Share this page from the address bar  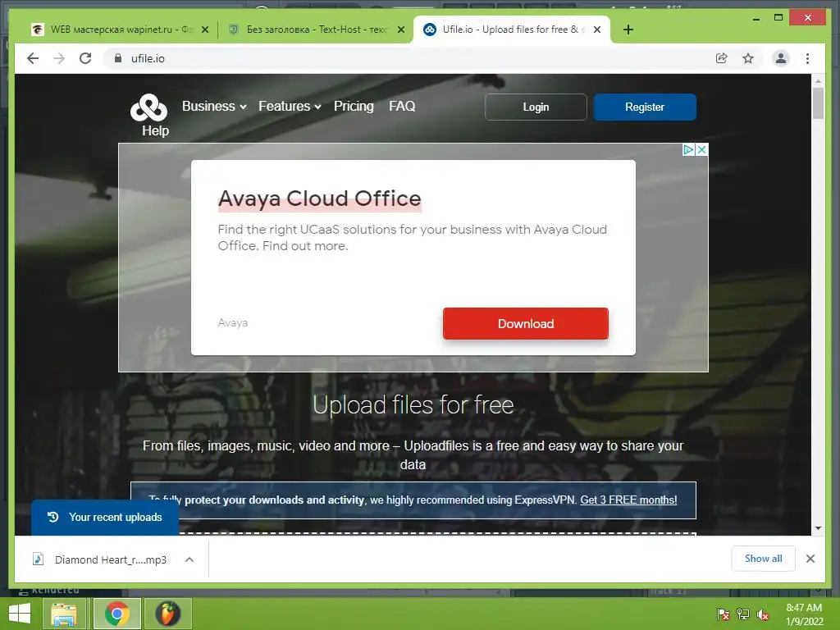(722, 58)
